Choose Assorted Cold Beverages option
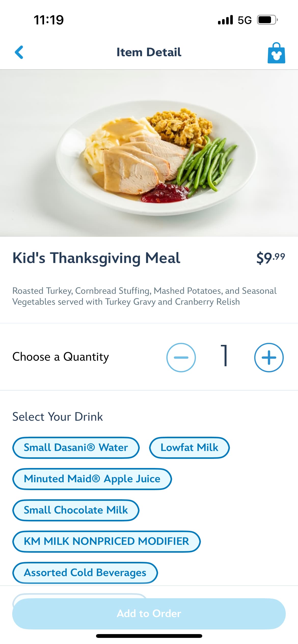This screenshot has height=644, width=298. (85, 573)
